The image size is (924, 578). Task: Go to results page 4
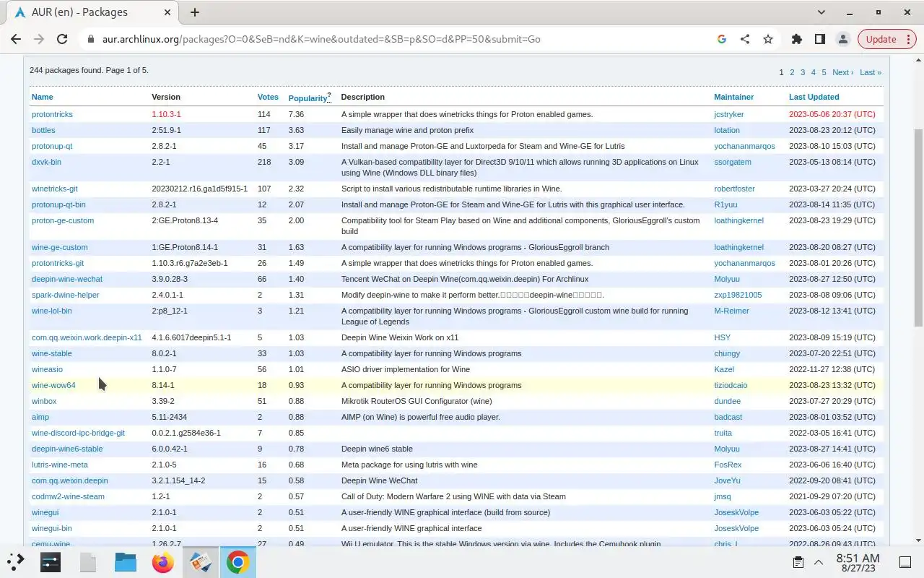point(813,72)
